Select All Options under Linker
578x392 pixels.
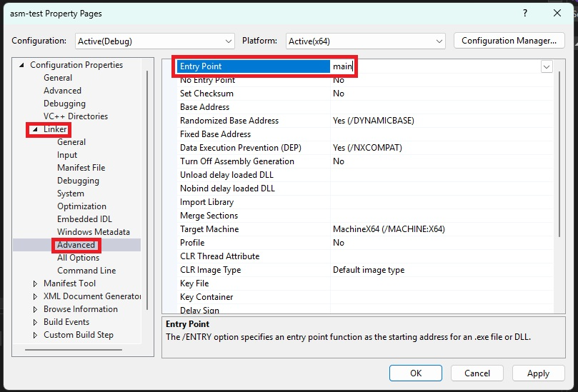pyautogui.click(x=78, y=258)
